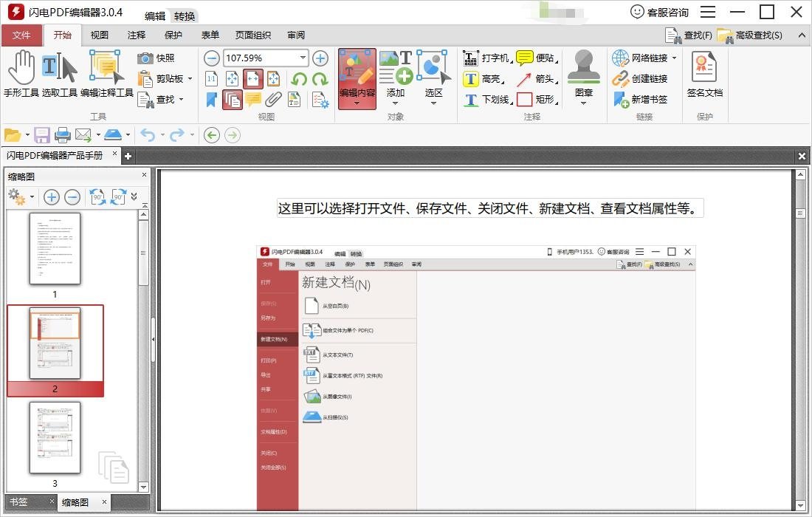Toggle the 1:1 actual size view
The height and width of the screenshot is (517, 812).
point(213,78)
